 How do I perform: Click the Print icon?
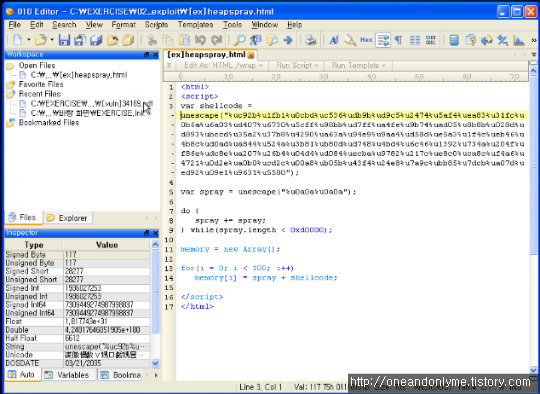click(311, 40)
